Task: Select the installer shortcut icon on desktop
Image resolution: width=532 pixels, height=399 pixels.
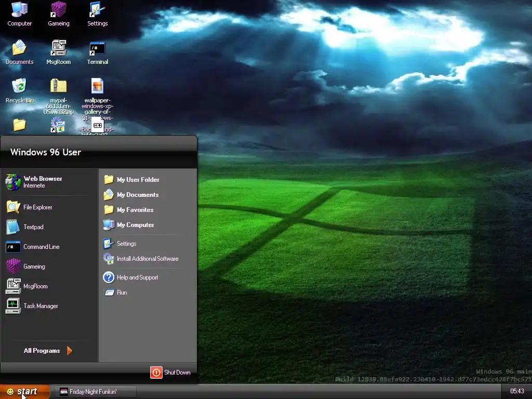Action: 58,125
